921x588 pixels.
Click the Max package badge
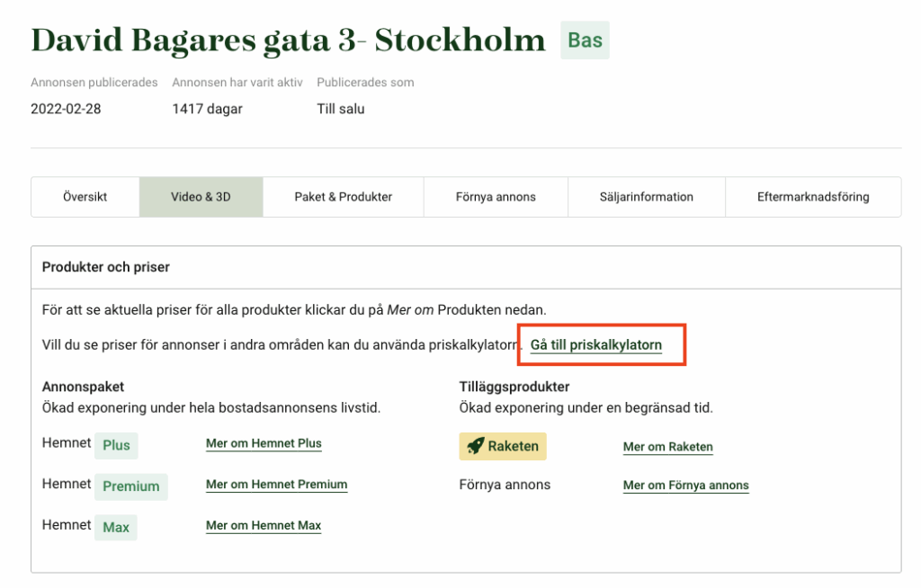(x=116, y=528)
